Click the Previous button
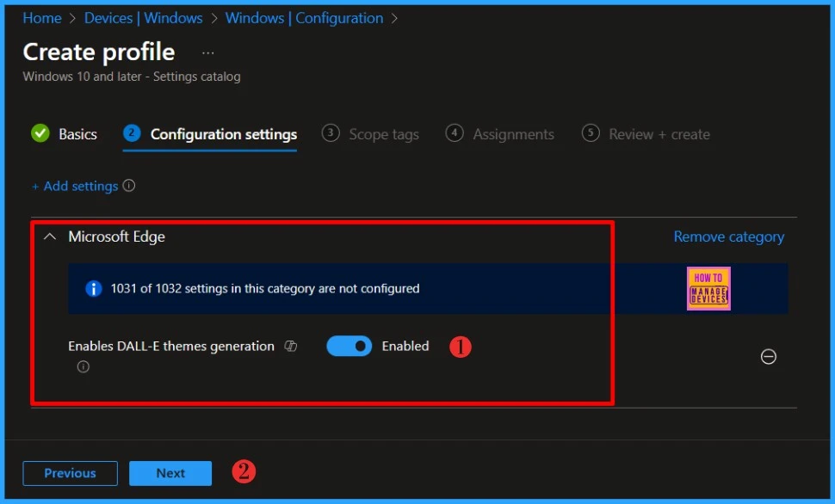This screenshot has height=504, width=835. (x=71, y=473)
